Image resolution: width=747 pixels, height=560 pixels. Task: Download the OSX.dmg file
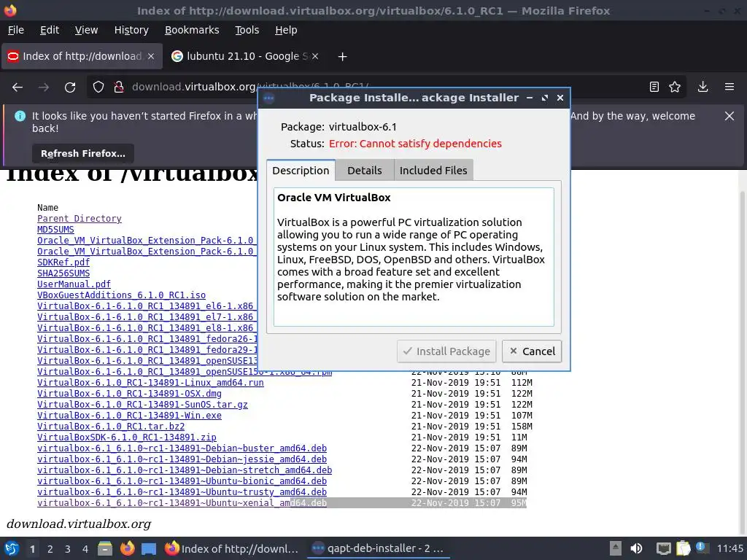[x=130, y=393]
